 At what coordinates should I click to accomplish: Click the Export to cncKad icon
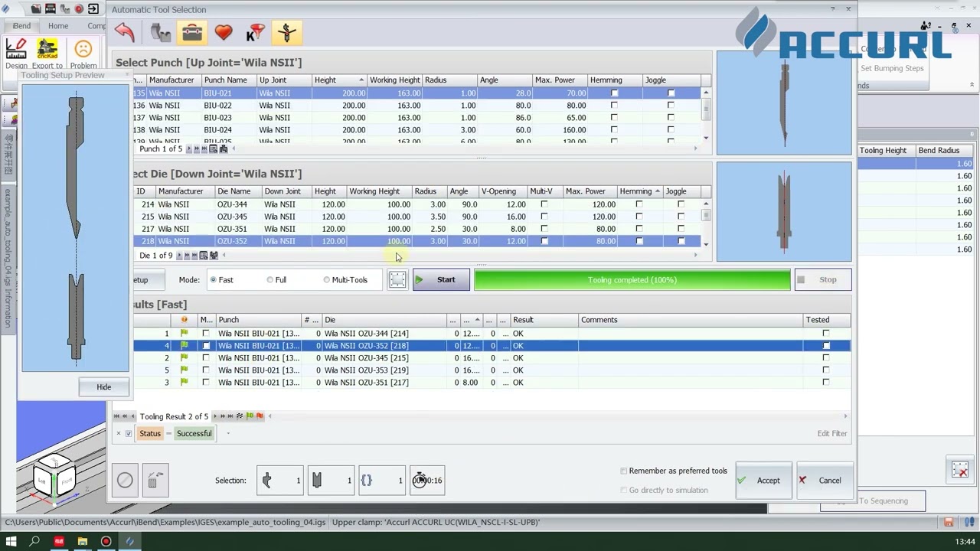tap(47, 53)
